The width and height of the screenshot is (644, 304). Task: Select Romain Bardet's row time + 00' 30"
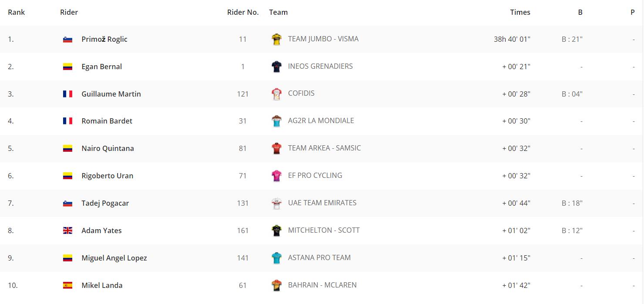(x=517, y=121)
